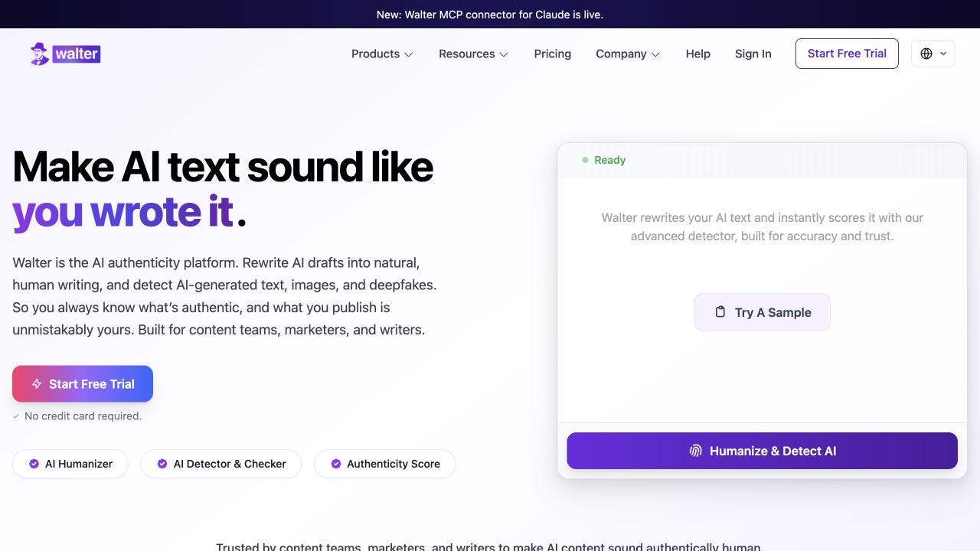The height and width of the screenshot is (551, 980).
Task: Click the 'you wrote it' purple headline
Action: 122,212
